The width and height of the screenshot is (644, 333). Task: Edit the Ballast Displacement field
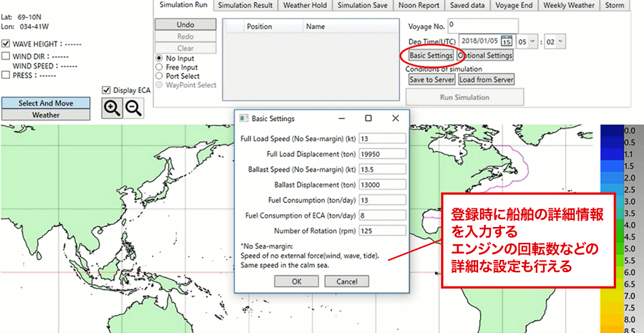pyautogui.click(x=382, y=185)
